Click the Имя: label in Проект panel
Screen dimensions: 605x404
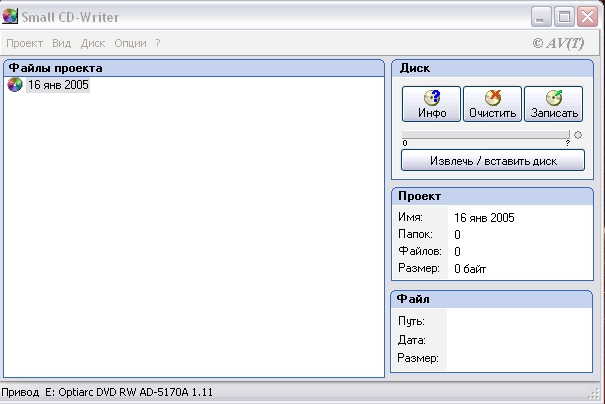pos(410,217)
